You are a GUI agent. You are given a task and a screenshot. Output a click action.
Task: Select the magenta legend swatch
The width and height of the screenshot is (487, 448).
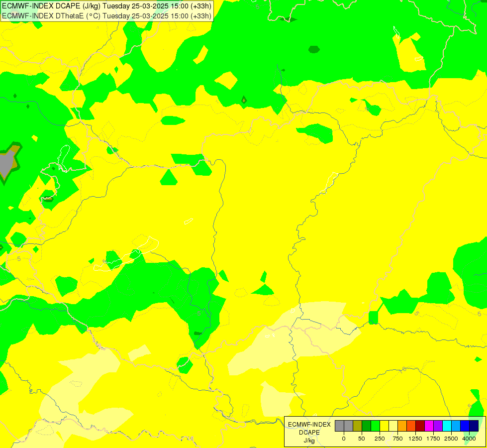point(429,426)
